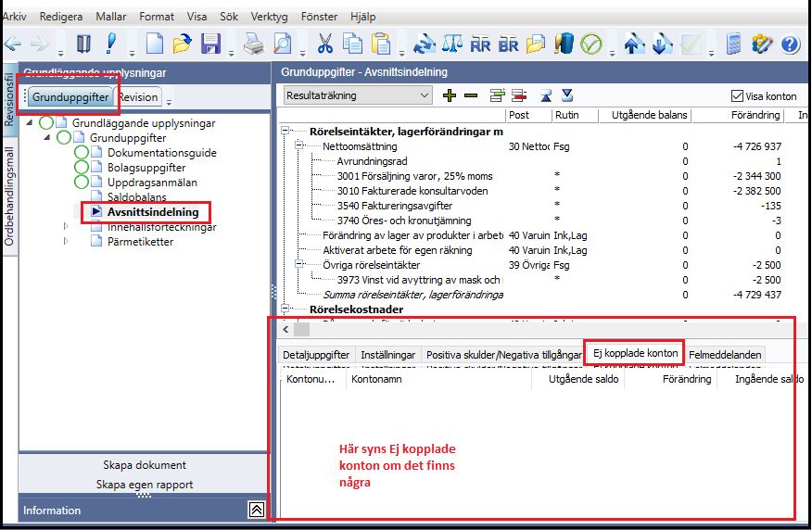Click the horizontal scrollbar left arrow
Screen dimensions: 812x530
[x=285, y=329]
